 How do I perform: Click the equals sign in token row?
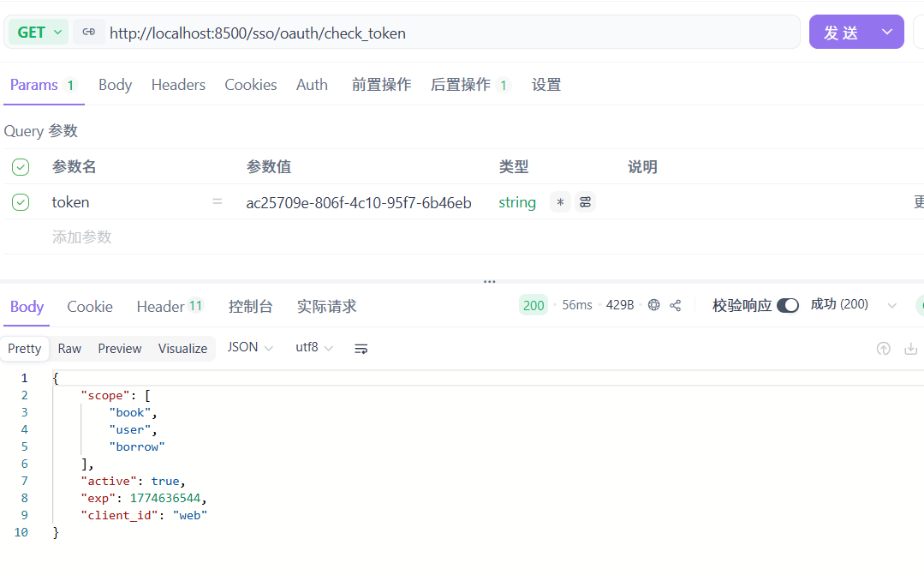(x=218, y=201)
